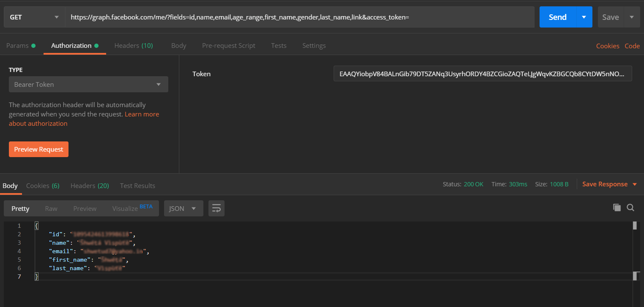This screenshot has height=307, width=644.
Task: Open the Bearer Token type selector
Action: coord(88,84)
